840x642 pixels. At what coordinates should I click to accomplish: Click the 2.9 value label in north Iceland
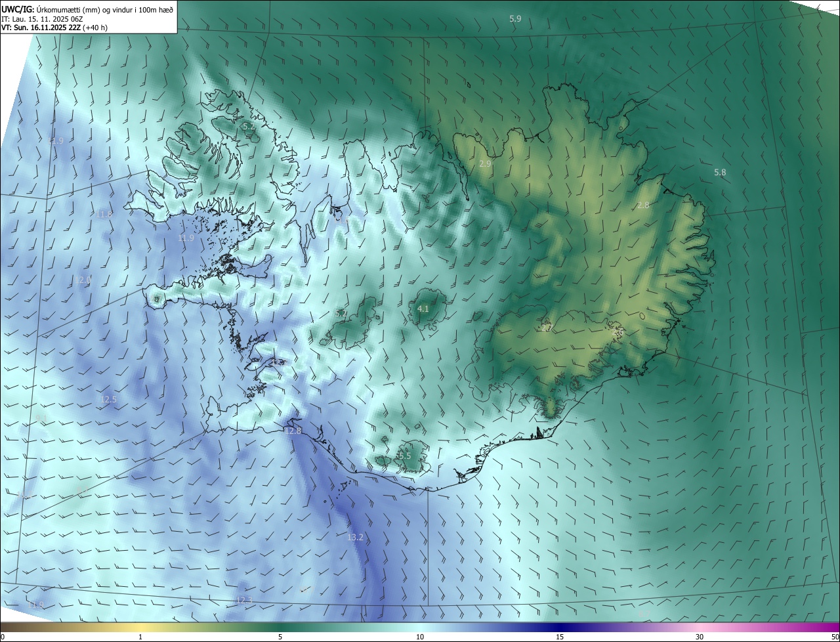[485, 164]
